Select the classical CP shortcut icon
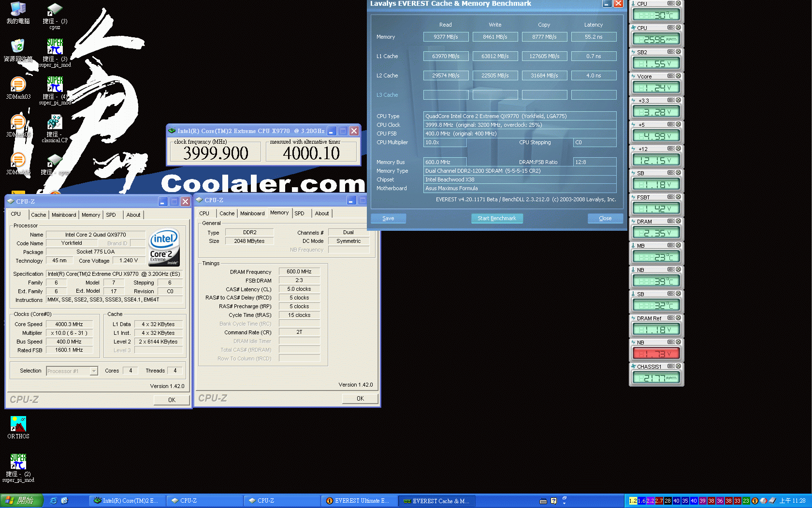The width and height of the screenshot is (812, 508). coord(55,129)
